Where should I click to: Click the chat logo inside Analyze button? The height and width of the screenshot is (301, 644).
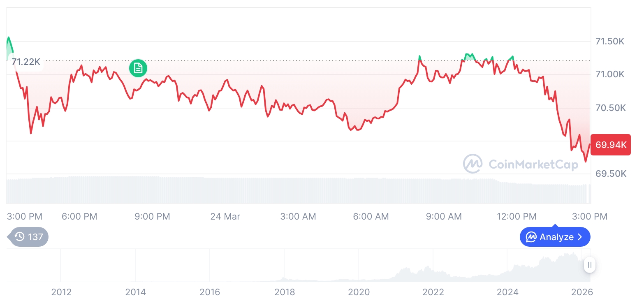pos(531,237)
